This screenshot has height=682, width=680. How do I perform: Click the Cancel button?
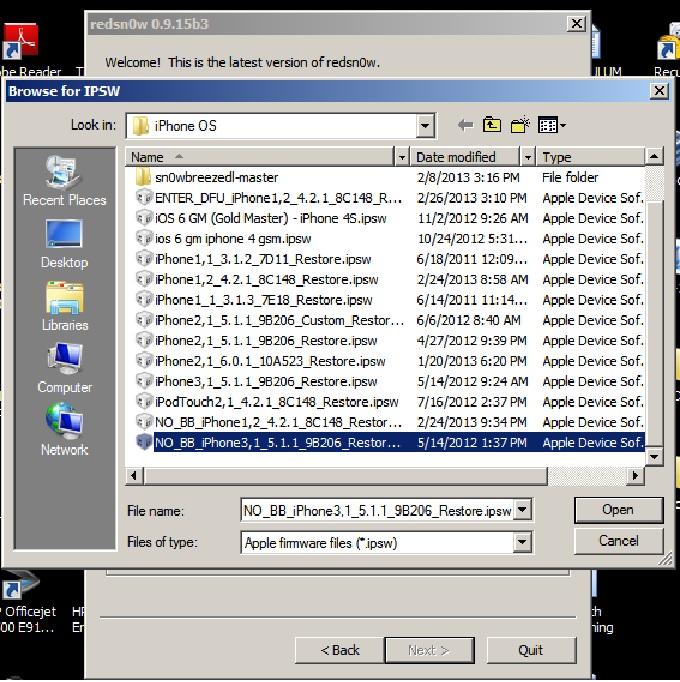[x=618, y=541]
